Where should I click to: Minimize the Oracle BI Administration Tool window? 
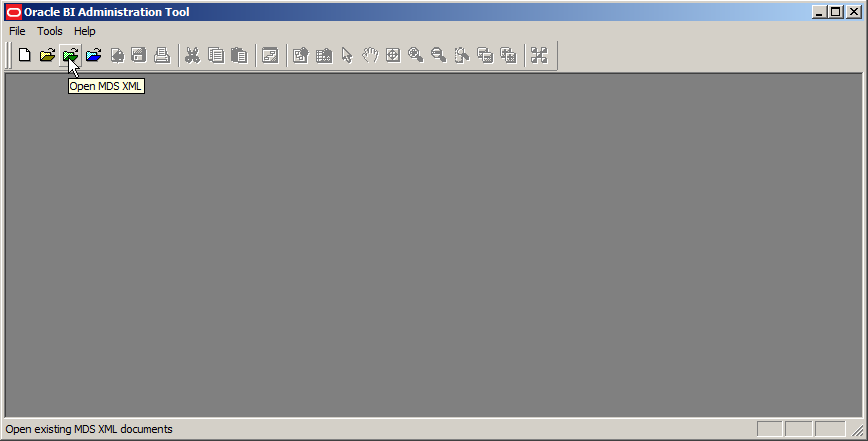coord(819,12)
